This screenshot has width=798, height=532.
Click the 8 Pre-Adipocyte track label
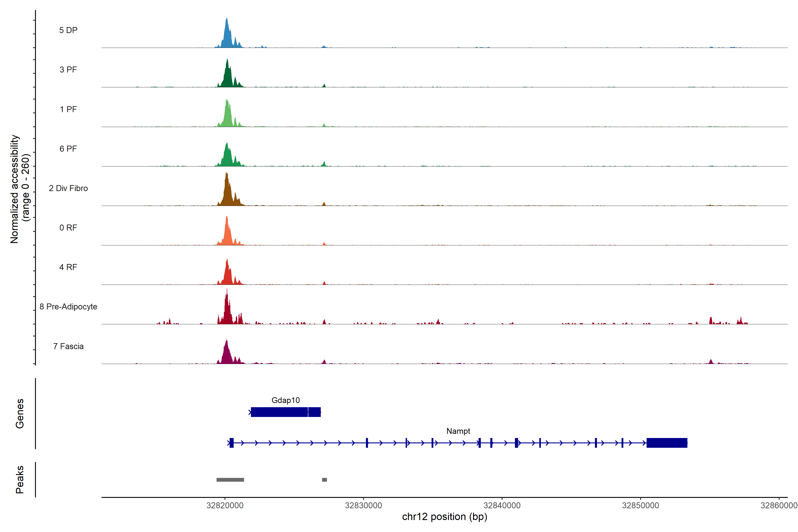tap(68, 307)
